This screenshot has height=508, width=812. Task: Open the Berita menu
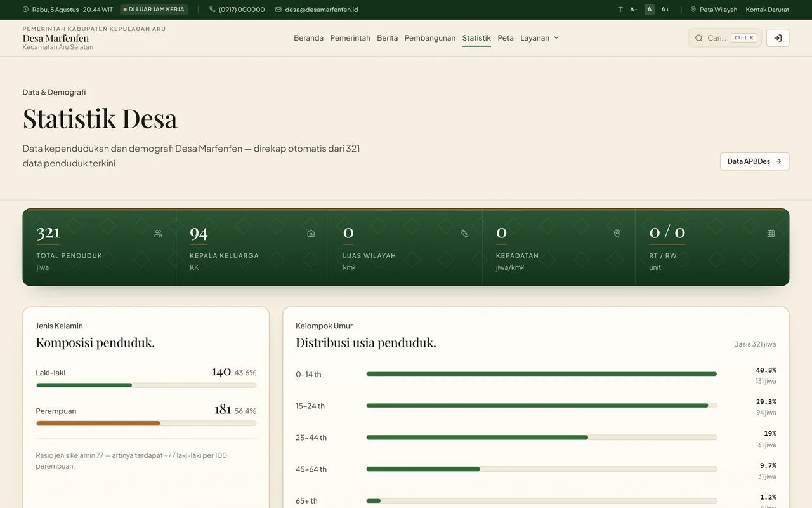[388, 38]
